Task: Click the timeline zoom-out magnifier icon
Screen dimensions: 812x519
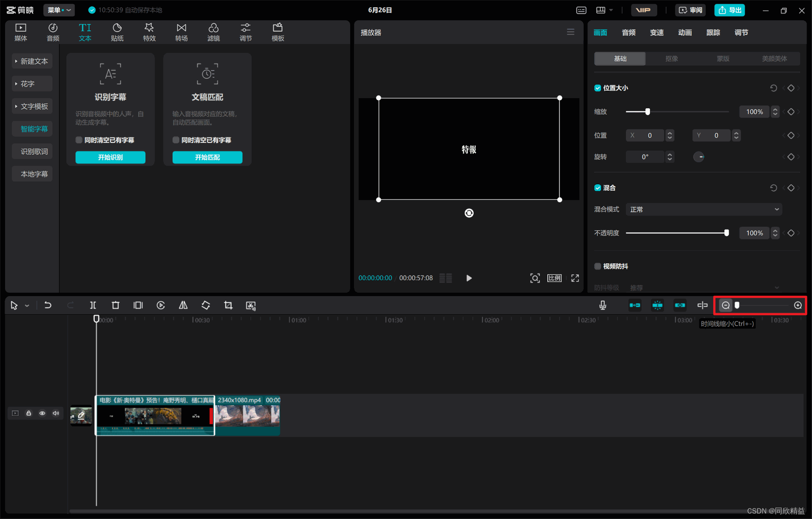Action: tap(726, 305)
